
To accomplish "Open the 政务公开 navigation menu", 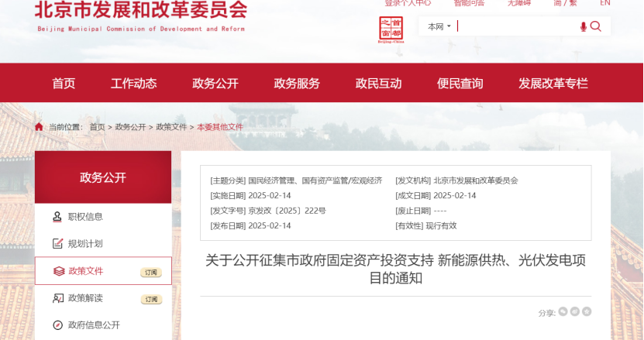I will click(215, 84).
